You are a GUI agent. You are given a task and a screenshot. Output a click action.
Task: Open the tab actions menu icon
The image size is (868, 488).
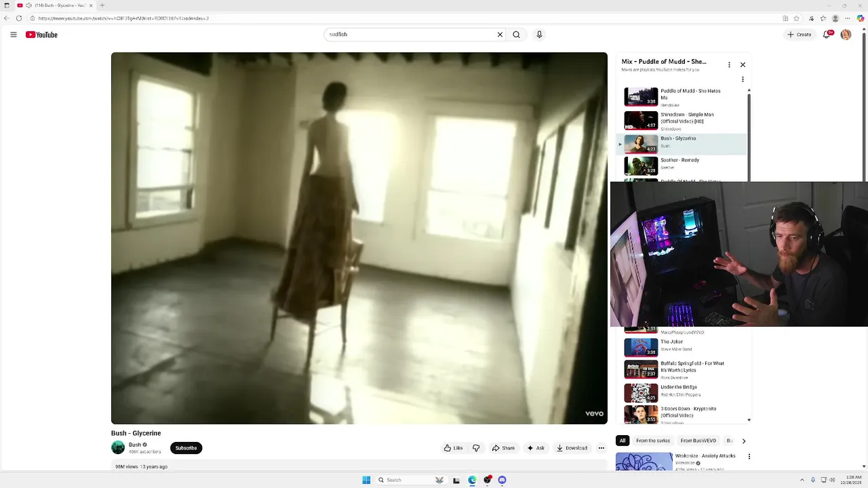7,5
